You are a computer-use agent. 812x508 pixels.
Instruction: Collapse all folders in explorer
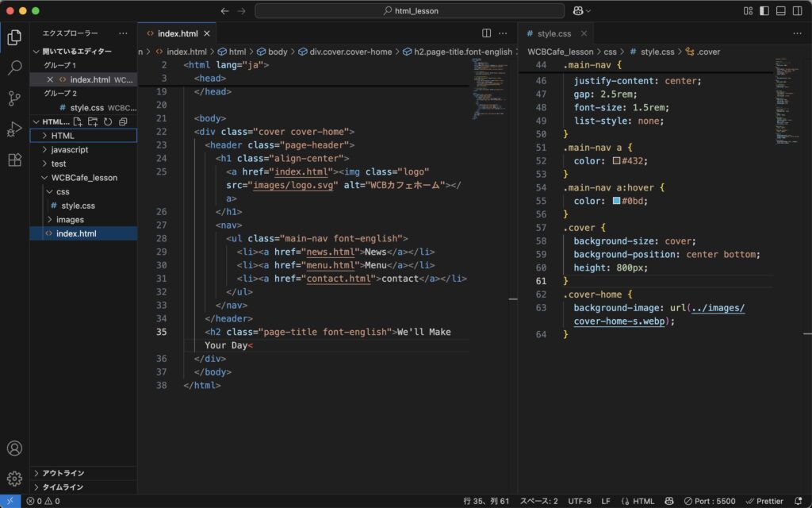tap(123, 121)
